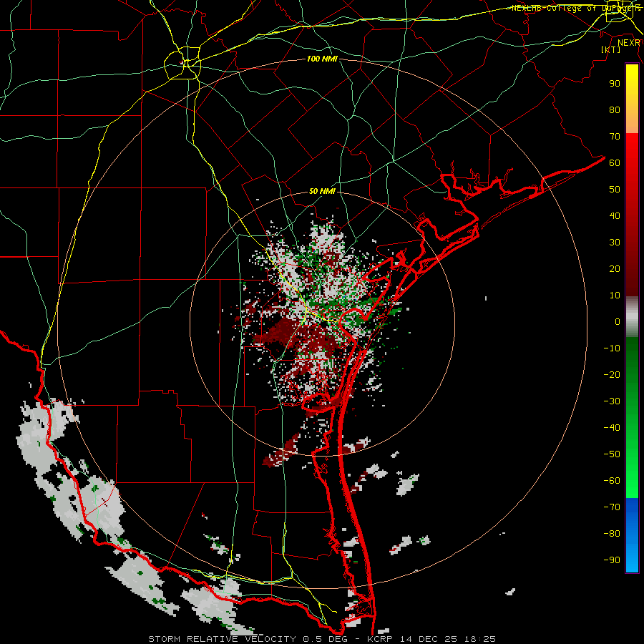This screenshot has width=644, height=644.
Task: Click the 100 NMI range ring label
Action: 322,59
